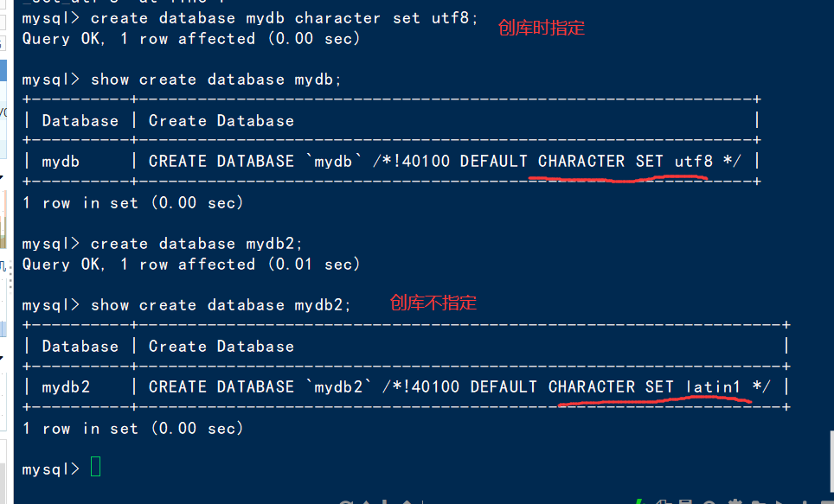
Task: Click '1 row in set' below the mydb table
Action: [80, 203]
